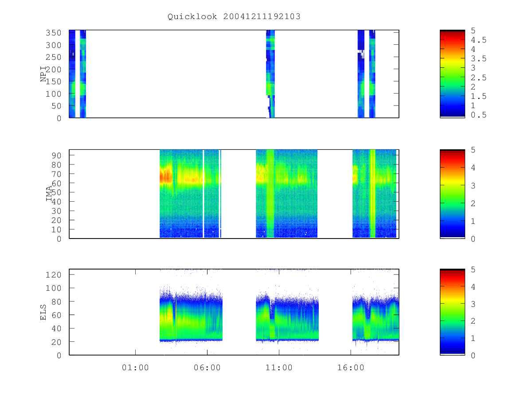Select the 16:00 time tick label

351,368
